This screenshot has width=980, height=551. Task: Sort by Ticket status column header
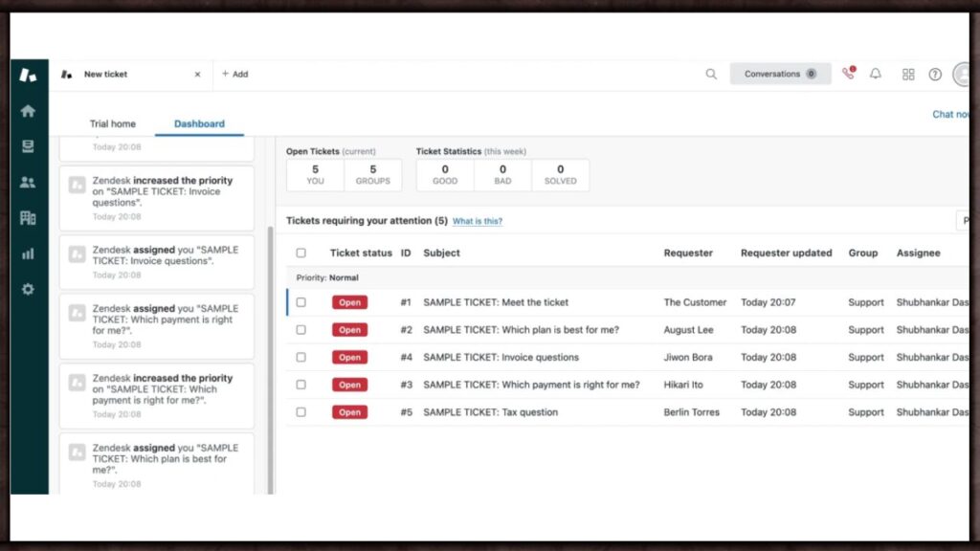click(x=361, y=253)
